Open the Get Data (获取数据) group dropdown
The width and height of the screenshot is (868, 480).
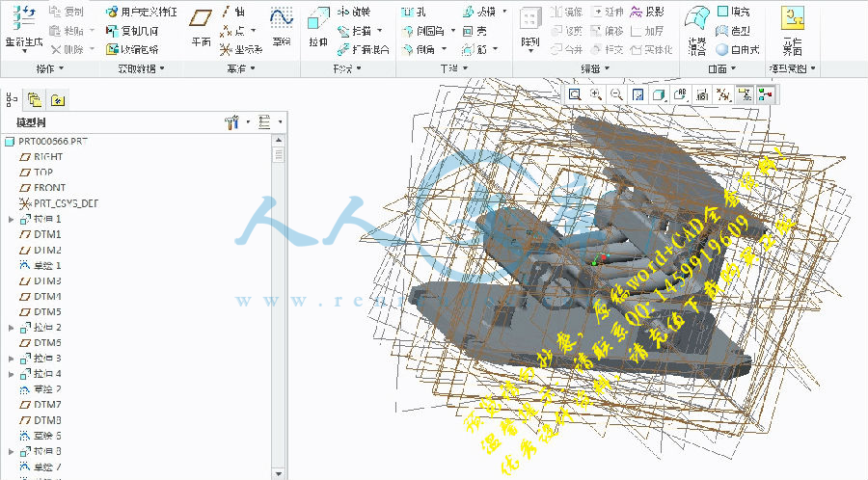point(141,68)
